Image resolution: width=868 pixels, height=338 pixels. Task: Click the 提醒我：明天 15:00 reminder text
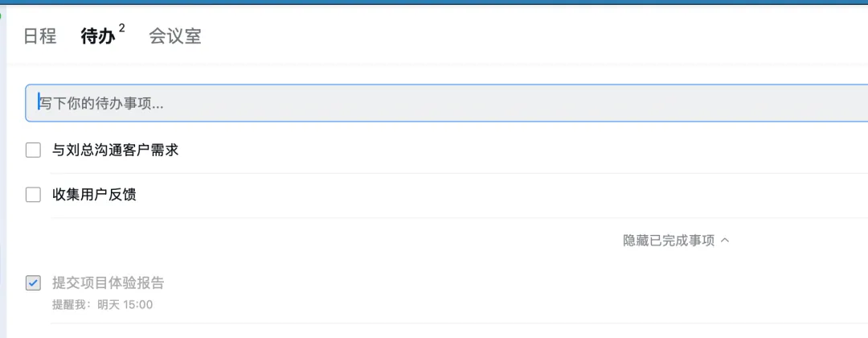tap(102, 305)
